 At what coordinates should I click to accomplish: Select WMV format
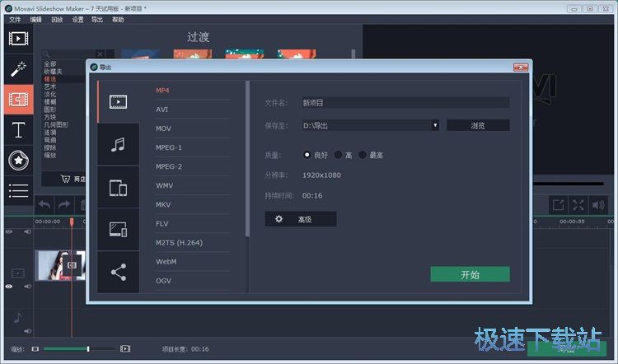164,185
